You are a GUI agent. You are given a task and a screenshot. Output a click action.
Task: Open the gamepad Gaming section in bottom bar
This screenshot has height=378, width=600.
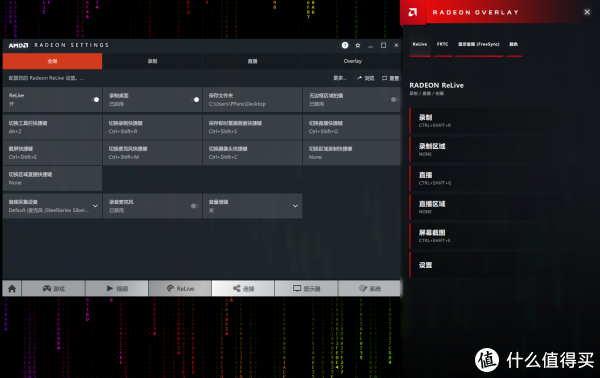pyautogui.click(x=54, y=288)
